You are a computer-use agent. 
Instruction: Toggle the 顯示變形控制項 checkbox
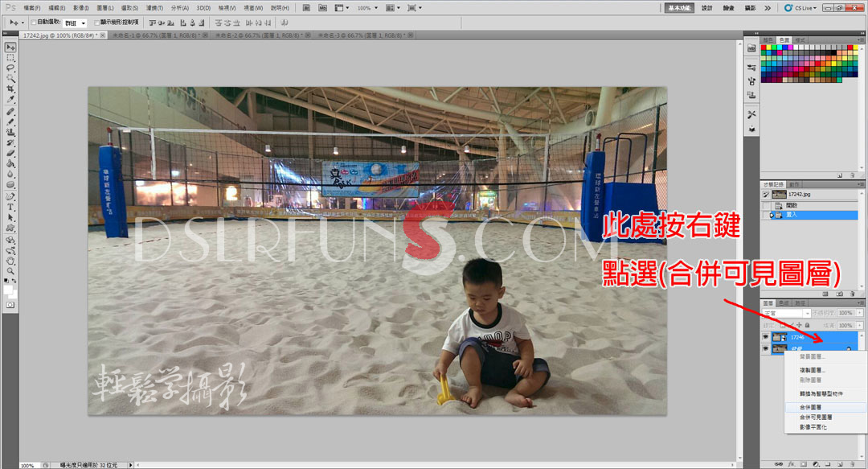coord(98,23)
